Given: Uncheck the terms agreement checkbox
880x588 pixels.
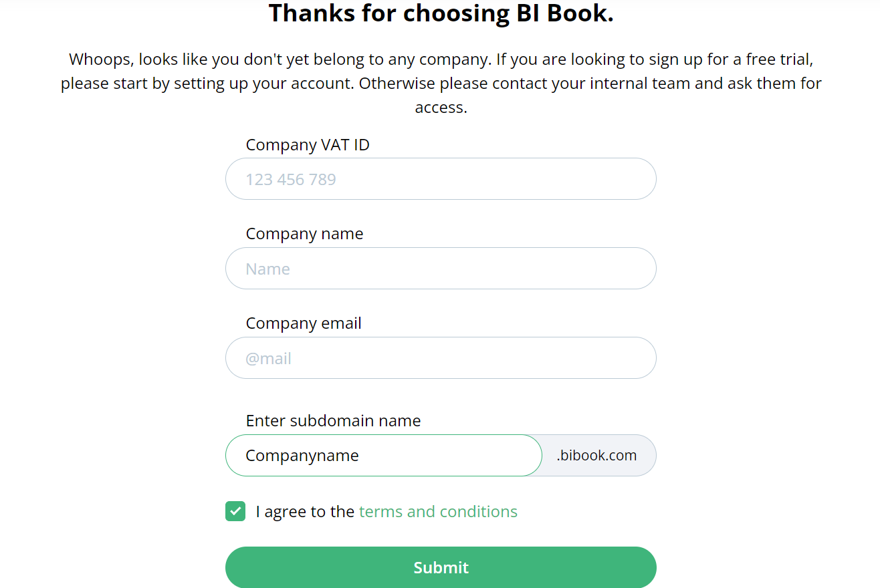Looking at the screenshot, I should pyautogui.click(x=235, y=512).
